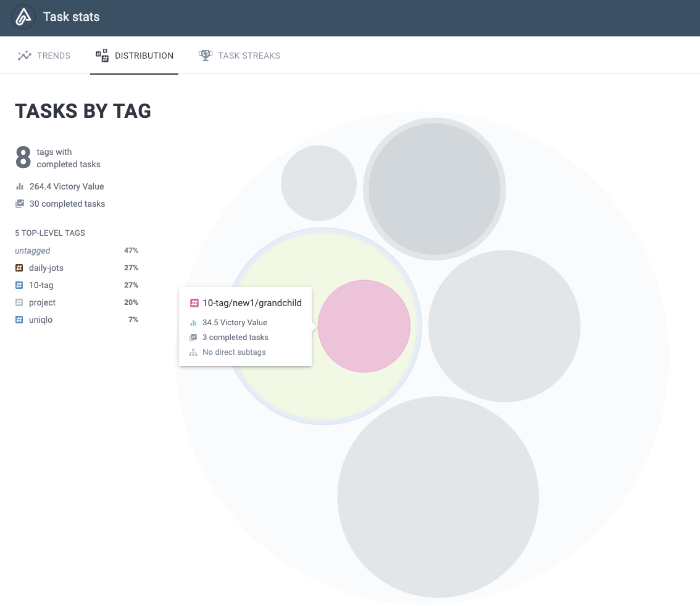Click the Distribution tab icon
The height and width of the screenshot is (606, 700).
[x=102, y=56]
